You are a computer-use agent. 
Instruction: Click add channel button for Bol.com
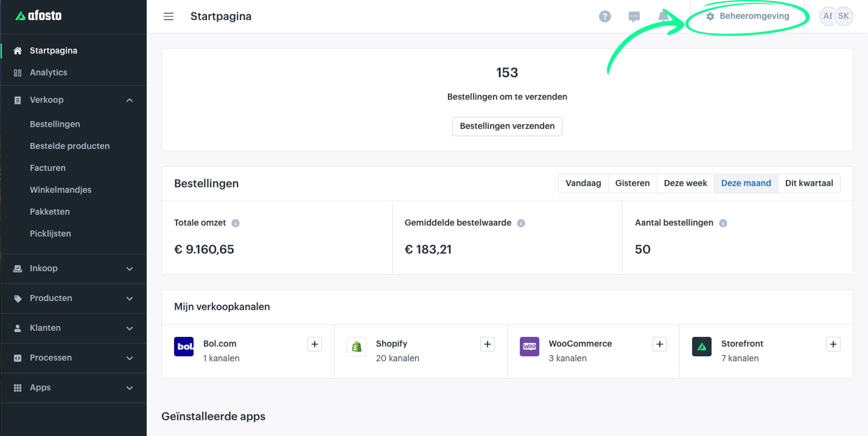[x=314, y=344]
